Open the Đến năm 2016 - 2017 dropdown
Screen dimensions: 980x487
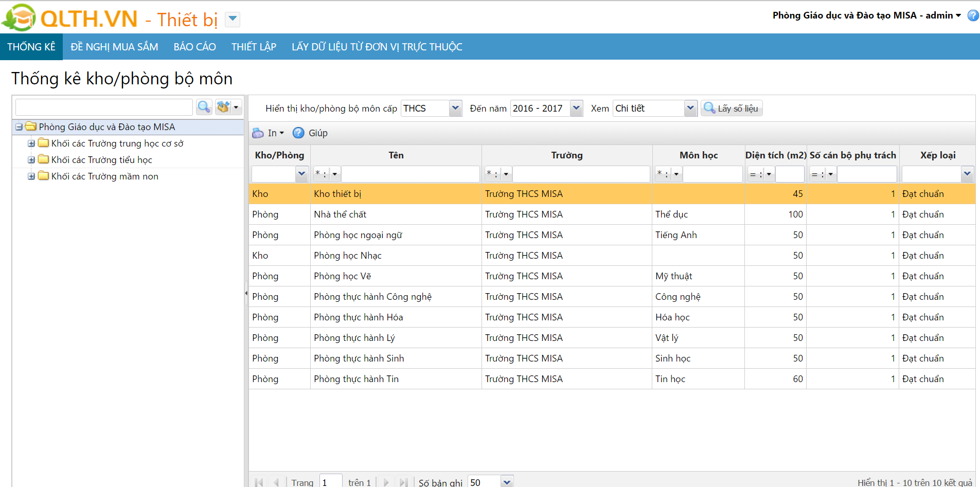pos(576,109)
